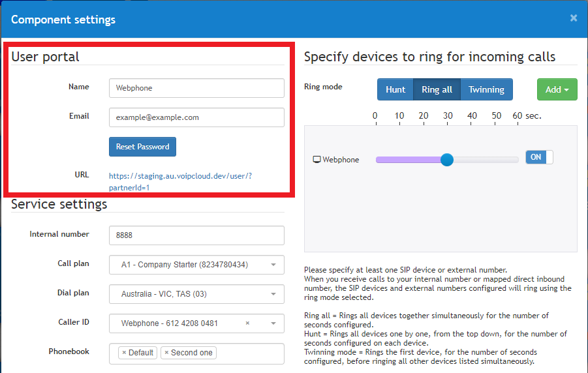588x373 pixels.
Task: Click the Webphone ring duration slider handle
Action: click(x=447, y=160)
